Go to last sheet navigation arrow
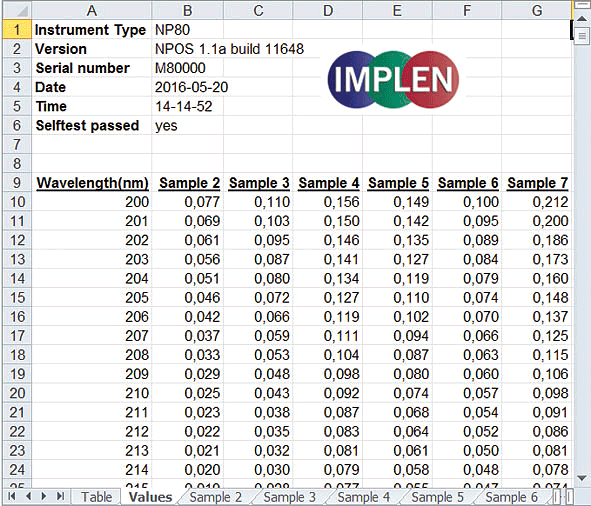Viewport: 591px width, 506px height. pos(60,496)
